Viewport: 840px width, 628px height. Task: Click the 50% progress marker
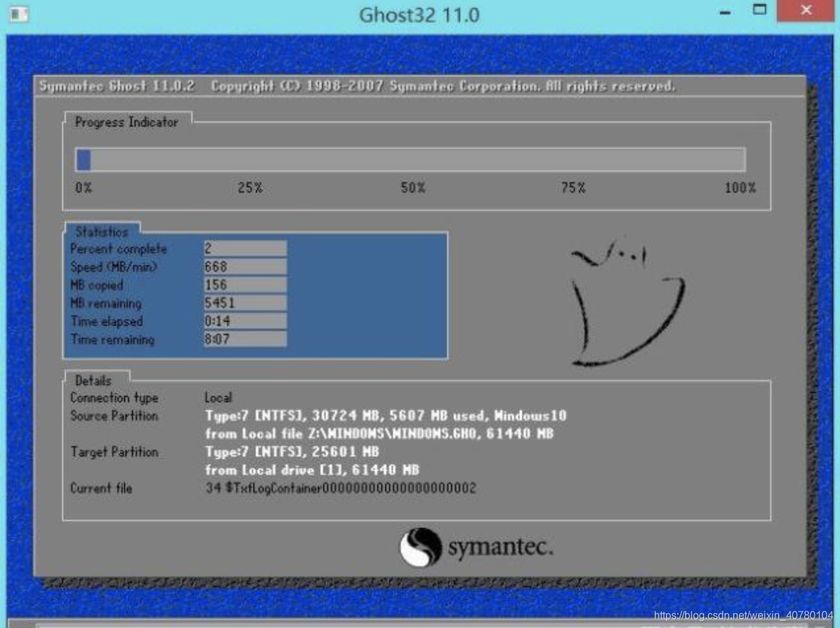(413, 188)
